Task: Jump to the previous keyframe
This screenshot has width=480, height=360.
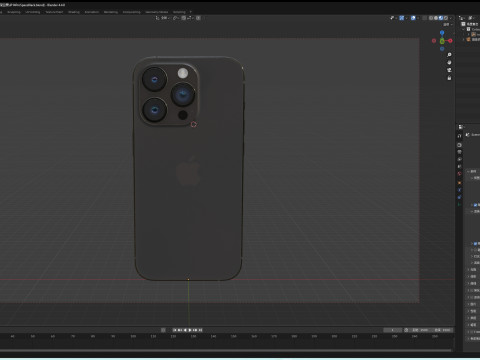Action: (x=180, y=330)
